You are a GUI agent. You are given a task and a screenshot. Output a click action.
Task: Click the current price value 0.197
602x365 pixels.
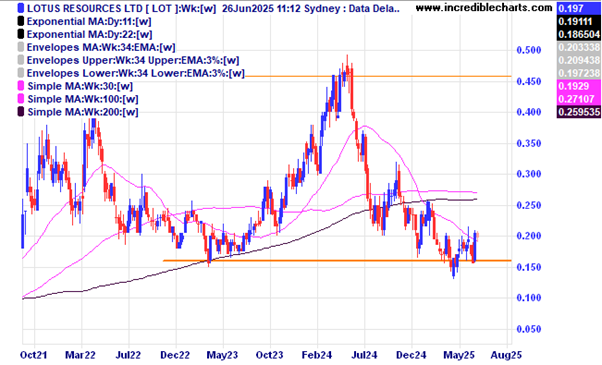tap(578, 8)
